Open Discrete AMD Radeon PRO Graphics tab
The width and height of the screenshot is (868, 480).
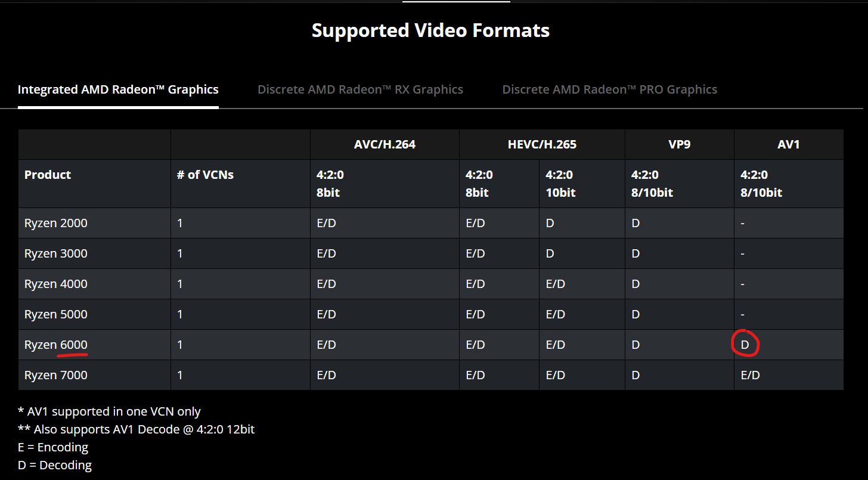click(x=610, y=89)
